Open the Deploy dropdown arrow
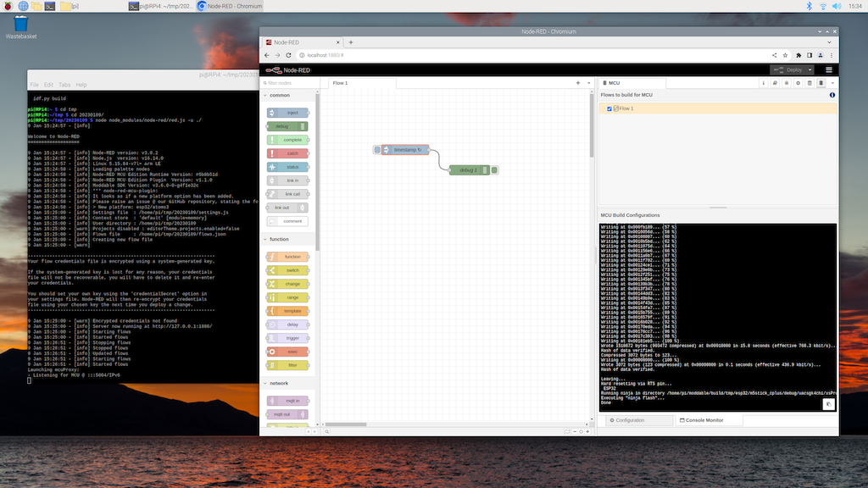The height and width of the screenshot is (488, 868). point(810,69)
